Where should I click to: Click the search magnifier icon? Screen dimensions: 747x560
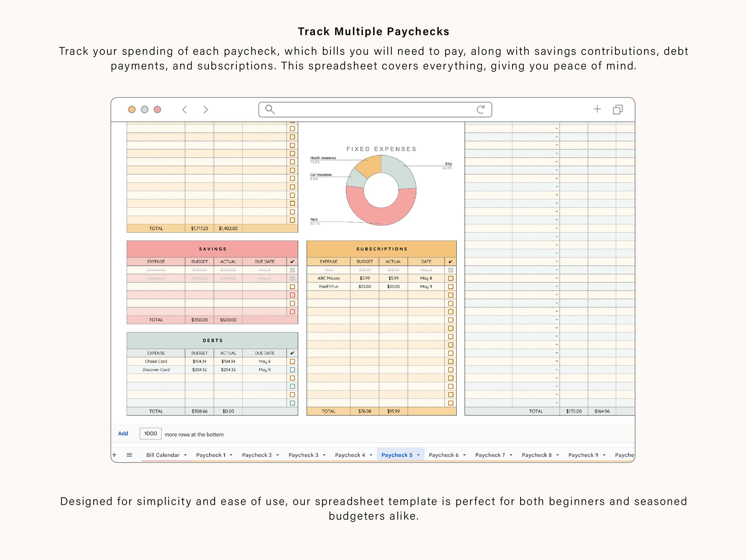270,110
